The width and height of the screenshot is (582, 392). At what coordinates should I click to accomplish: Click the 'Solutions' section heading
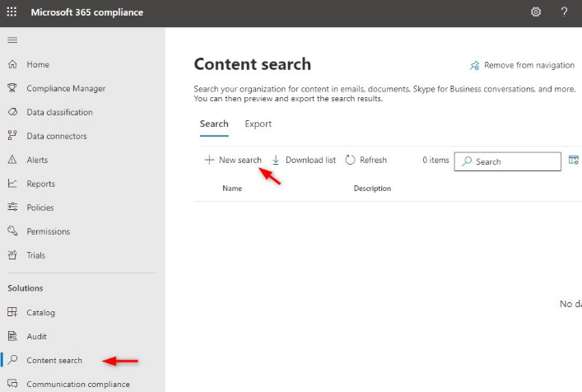[26, 288]
